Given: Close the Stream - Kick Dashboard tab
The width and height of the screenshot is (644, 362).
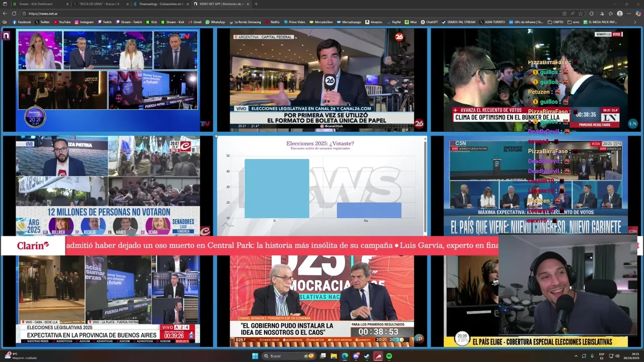Looking at the screenshot, I should [67, 4].
